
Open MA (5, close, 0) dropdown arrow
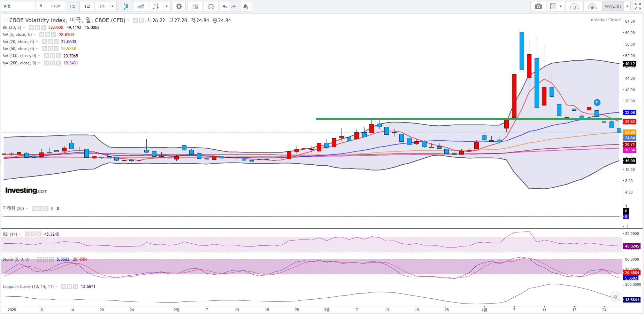pyautogui.click(x=34, y=34)
